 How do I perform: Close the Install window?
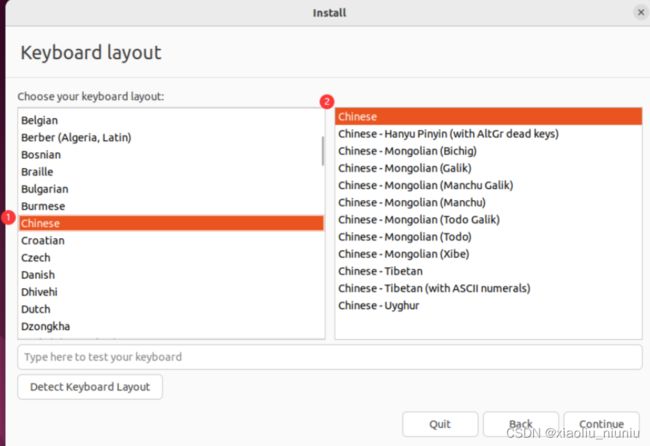point(640,12)
